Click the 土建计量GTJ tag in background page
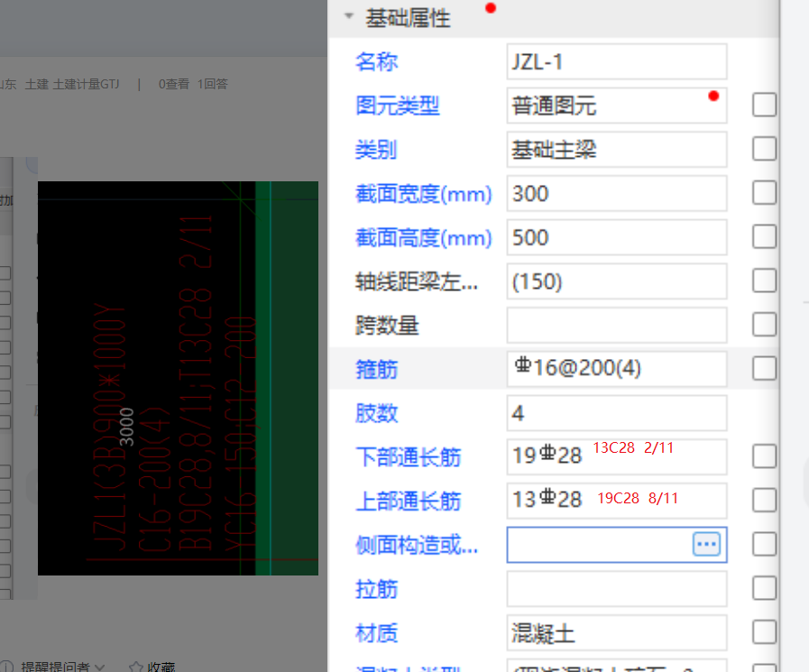 coord(86,84)
